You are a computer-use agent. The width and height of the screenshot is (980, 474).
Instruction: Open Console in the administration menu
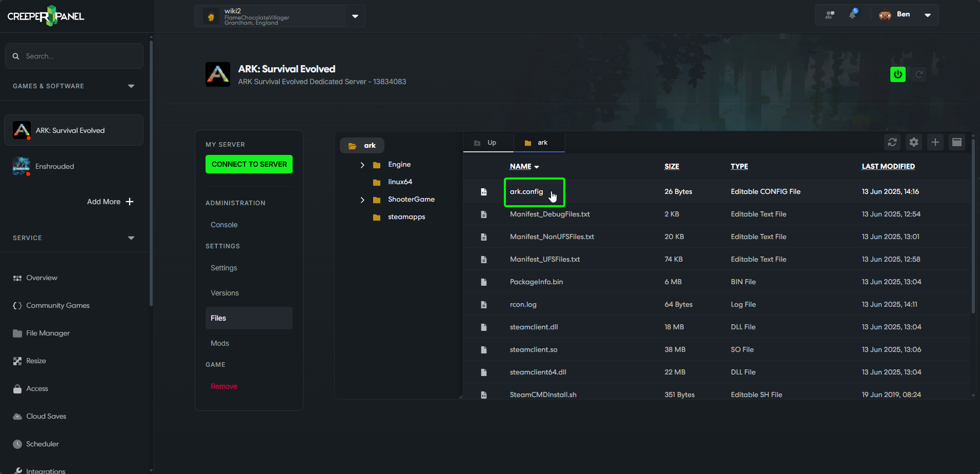(x=224, y=225)
